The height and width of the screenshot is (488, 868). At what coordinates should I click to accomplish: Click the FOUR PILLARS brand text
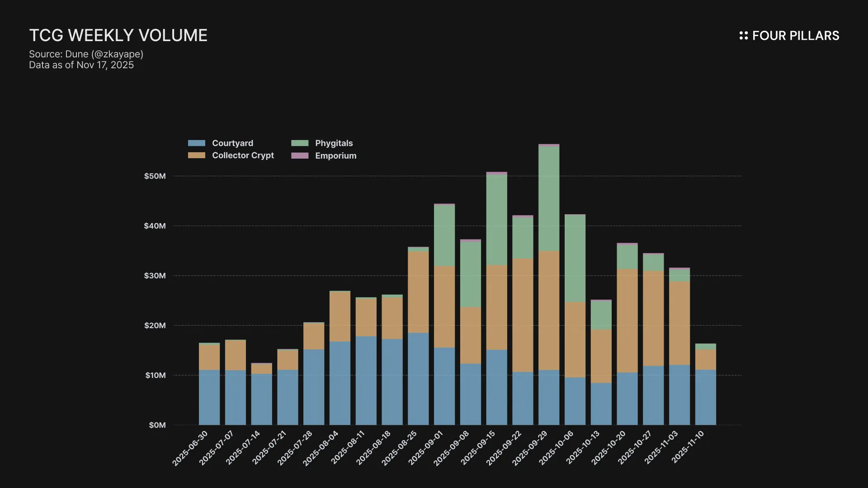795,36
